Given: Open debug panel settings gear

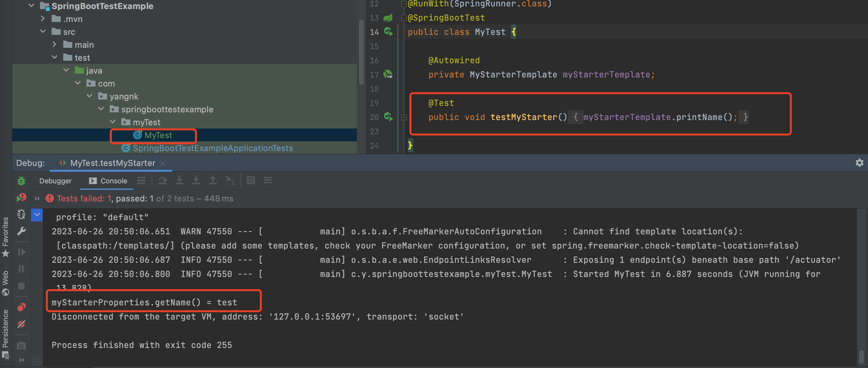Looking at the screenshot, I should point(859,163).
